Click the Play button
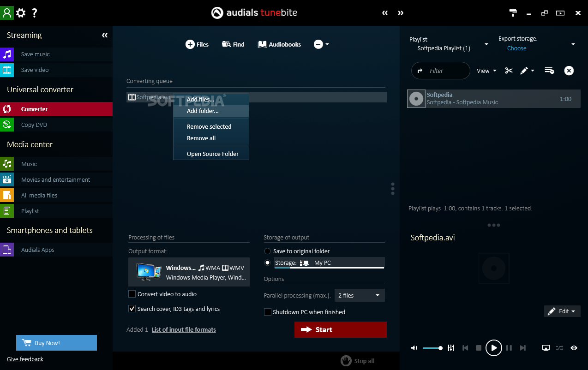588x370 pixels. pos(493,348)
